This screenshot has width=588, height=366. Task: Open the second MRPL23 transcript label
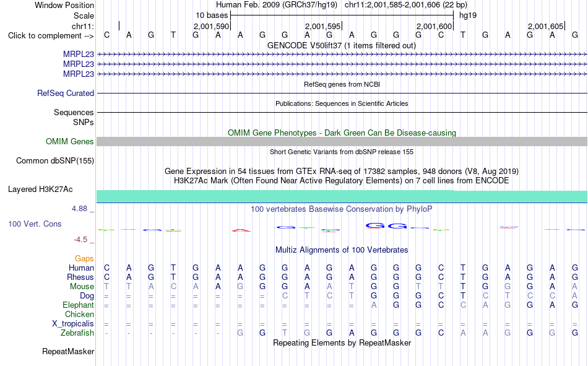tap(79, 64)
